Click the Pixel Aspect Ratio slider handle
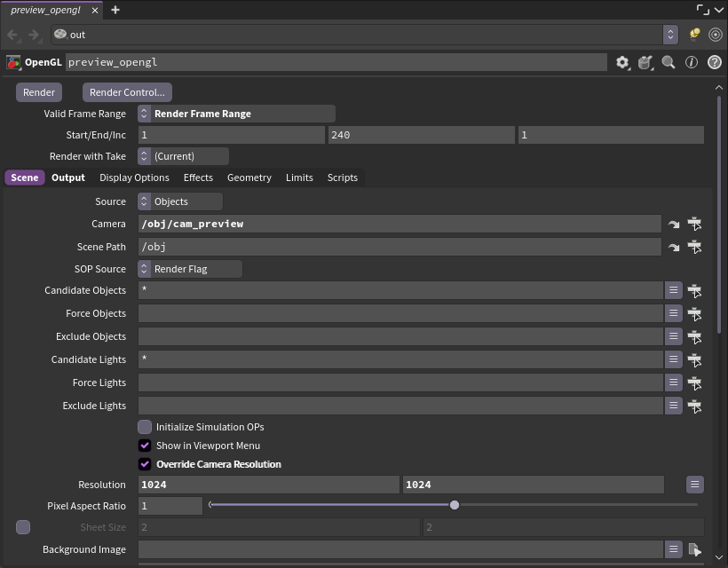The image size is (728, 568). (455, 505)
